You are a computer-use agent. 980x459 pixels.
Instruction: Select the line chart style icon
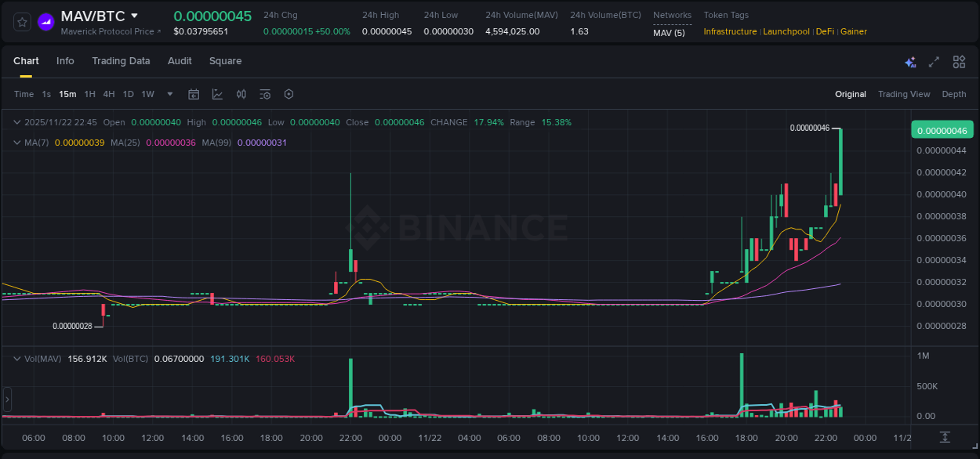(217, 94)
